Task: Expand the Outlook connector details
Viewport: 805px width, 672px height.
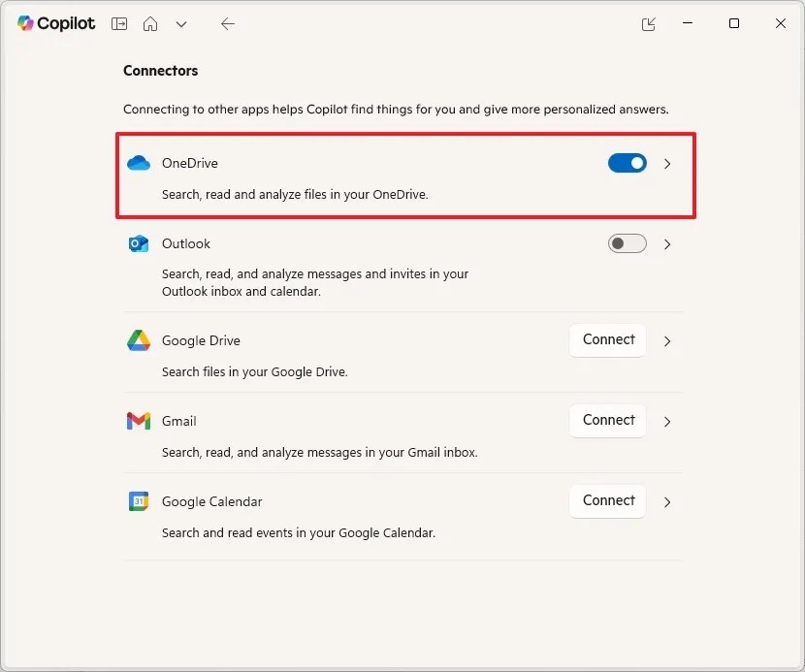Action: tap(667, 244)
